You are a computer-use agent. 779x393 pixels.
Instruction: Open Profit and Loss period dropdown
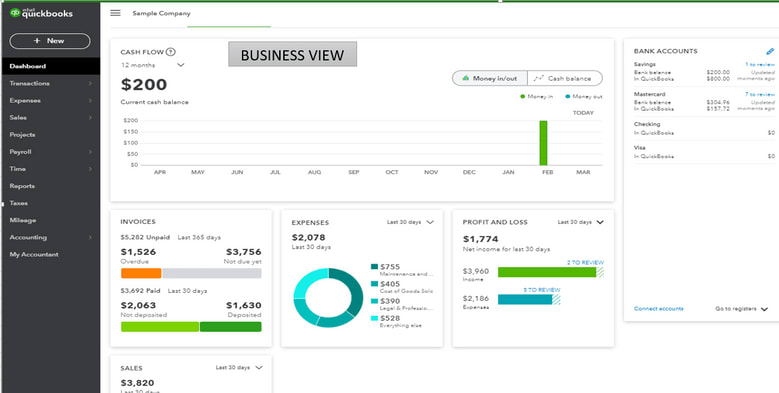[x=580, y=222]
